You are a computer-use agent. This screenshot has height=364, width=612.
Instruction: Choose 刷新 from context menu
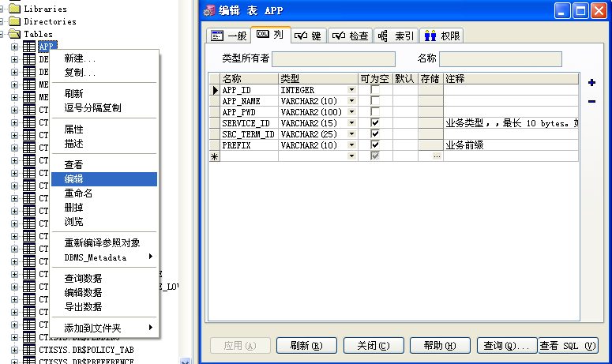coord(104,94)
